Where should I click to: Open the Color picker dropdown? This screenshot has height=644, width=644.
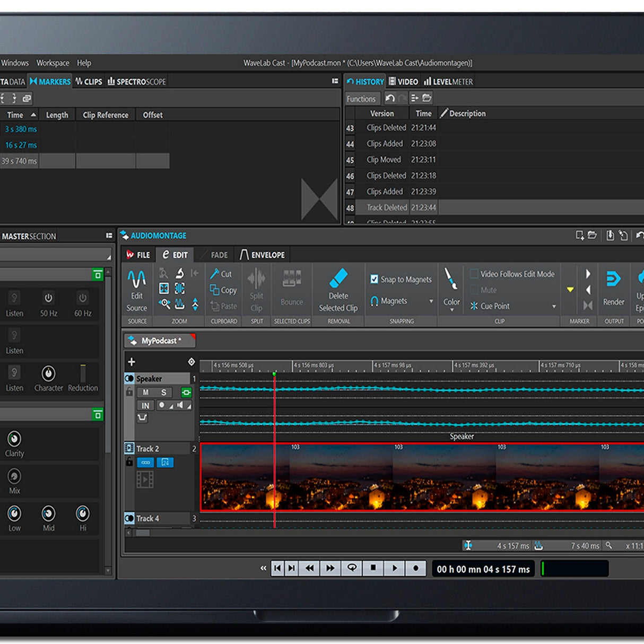[451, 309]
